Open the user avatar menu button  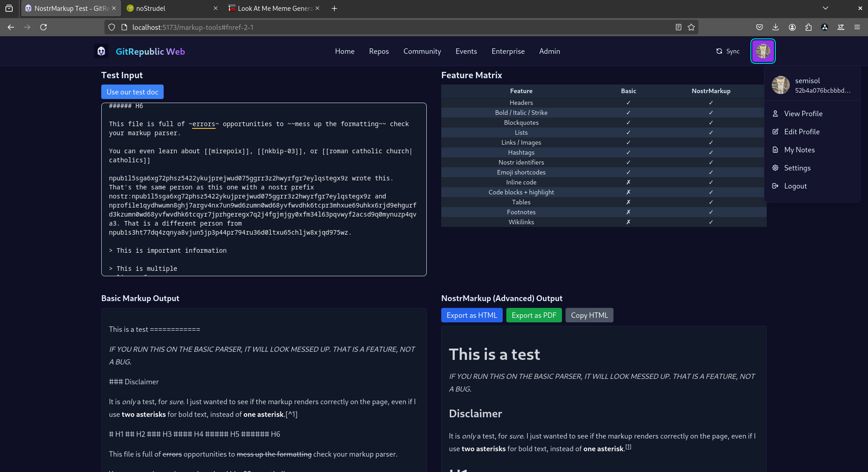pyautogui.click(x=763, y=51)
